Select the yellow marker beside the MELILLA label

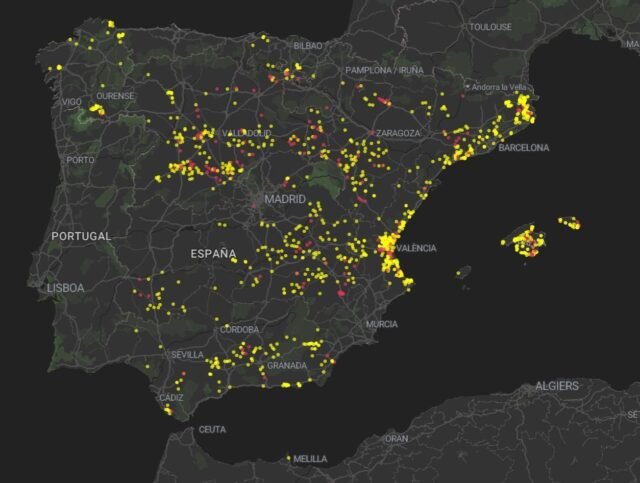[x=289, y=458]
